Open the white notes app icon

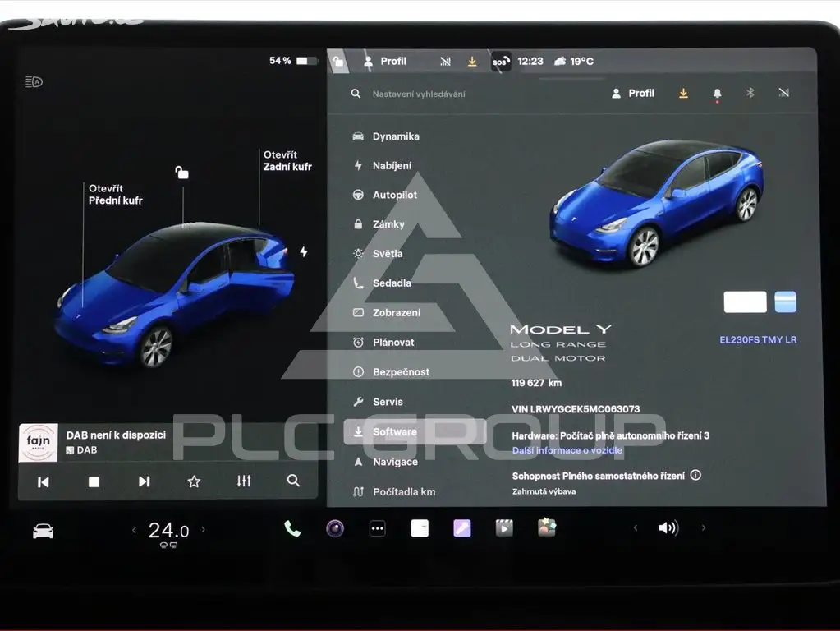coord(420,528)
